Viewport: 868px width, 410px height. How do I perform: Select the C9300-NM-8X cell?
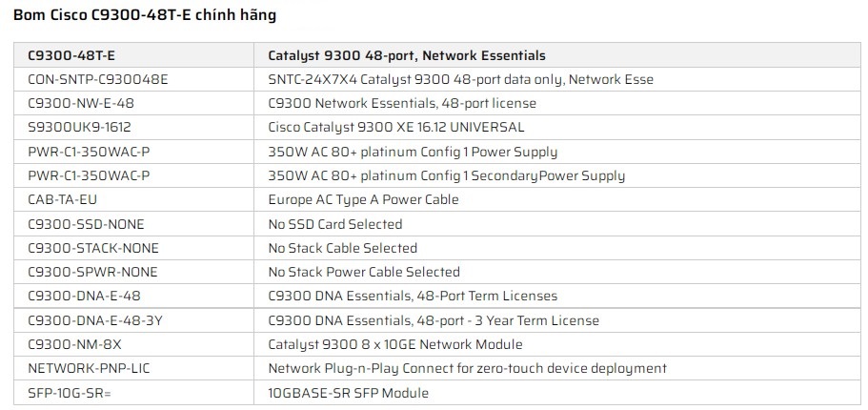coord(75,344)
